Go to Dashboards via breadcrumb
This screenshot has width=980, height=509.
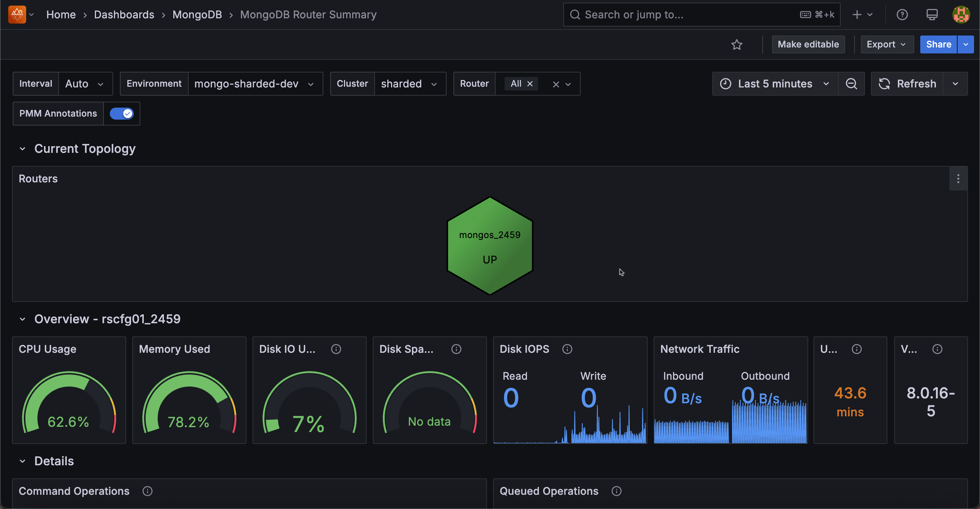(124, 15)
